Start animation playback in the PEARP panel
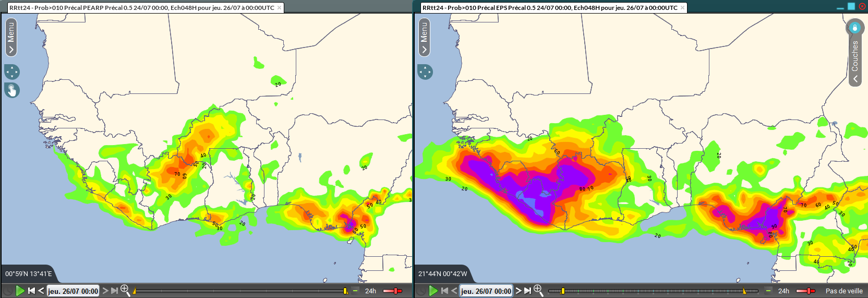 (20, 291)
